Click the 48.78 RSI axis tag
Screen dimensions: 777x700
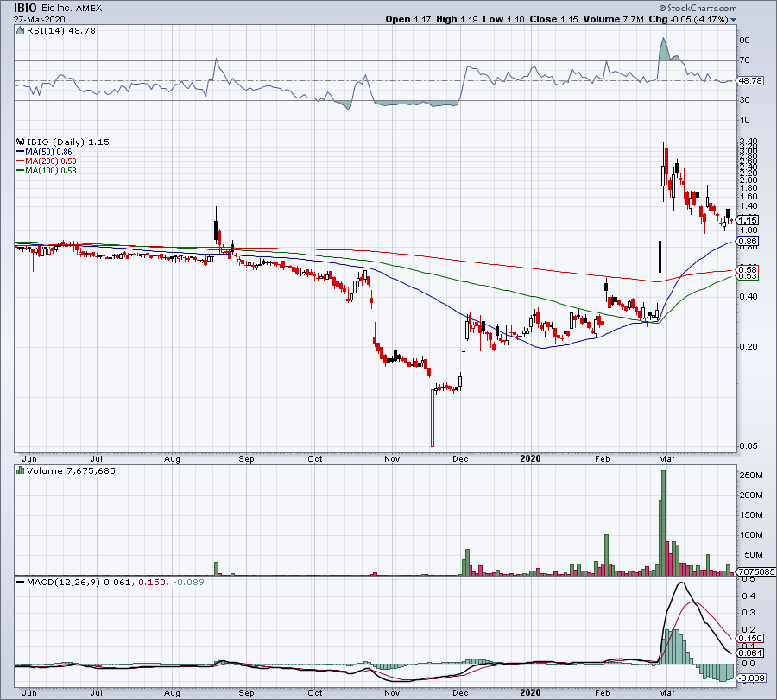[750, 81]
